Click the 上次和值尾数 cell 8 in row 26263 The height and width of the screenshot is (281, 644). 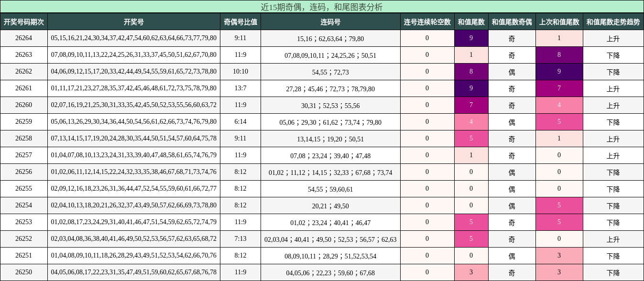click(559, 55)
